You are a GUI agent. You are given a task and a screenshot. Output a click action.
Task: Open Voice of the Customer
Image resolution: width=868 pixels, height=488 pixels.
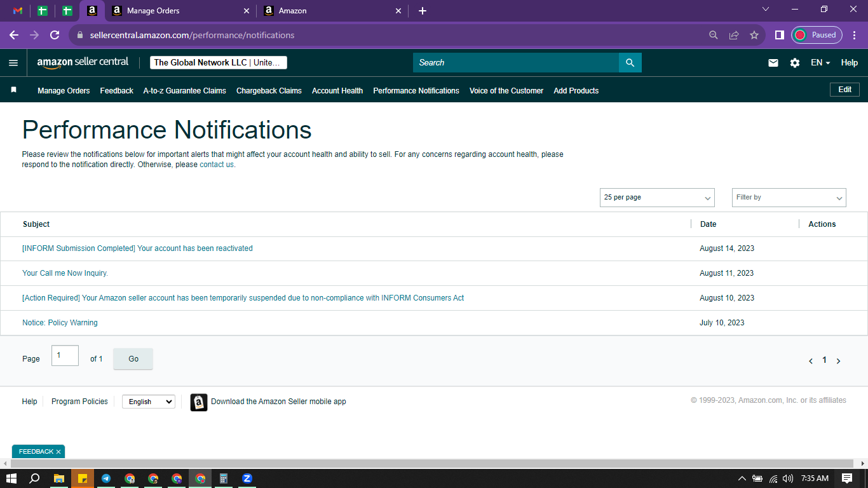pos(506,91)
